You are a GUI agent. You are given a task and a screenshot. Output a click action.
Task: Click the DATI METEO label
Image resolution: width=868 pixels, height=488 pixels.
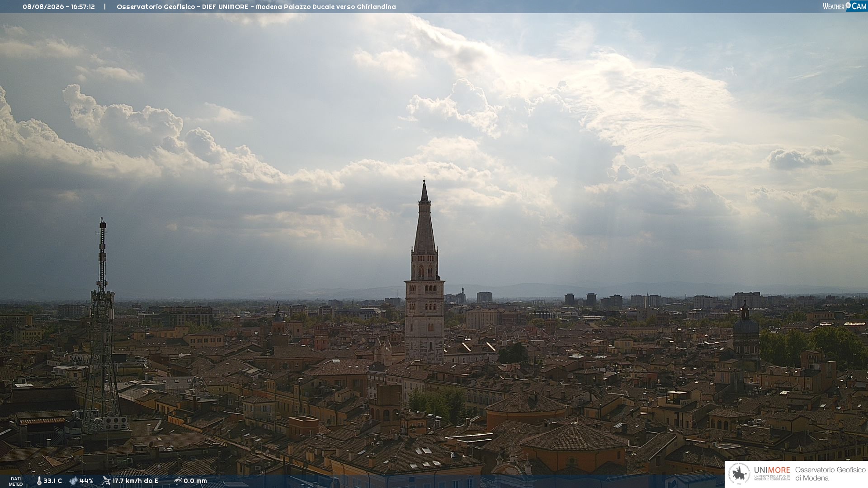(x=16, y=482)
